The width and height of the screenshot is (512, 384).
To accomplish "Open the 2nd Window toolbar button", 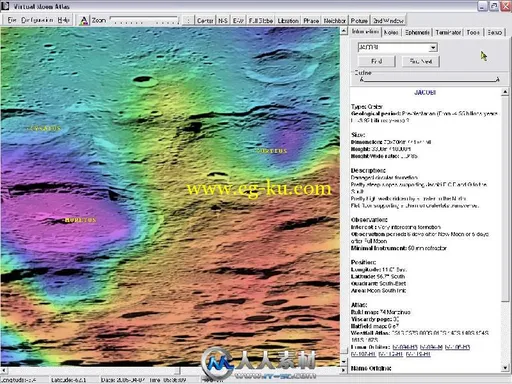I will tap(388, 21).
